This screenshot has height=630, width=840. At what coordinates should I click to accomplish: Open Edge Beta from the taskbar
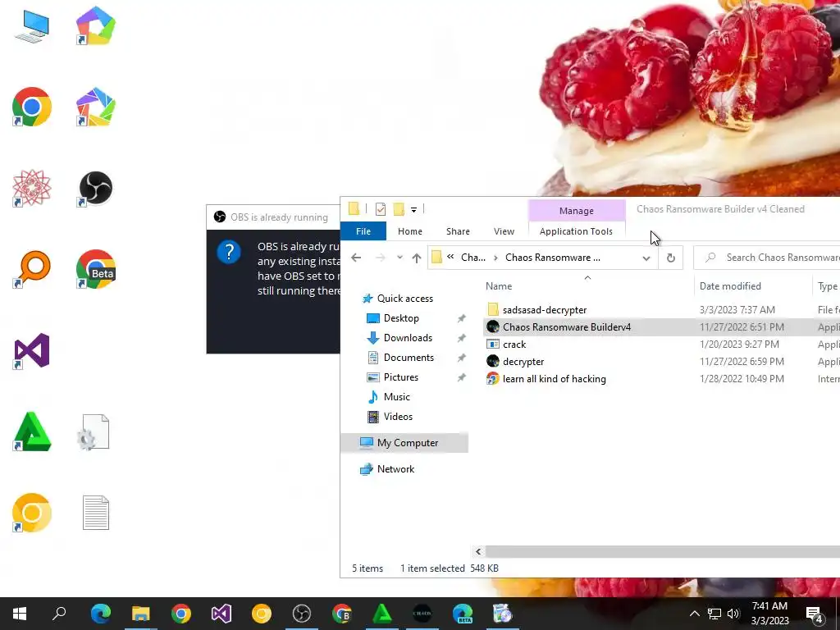coord(463,614)
